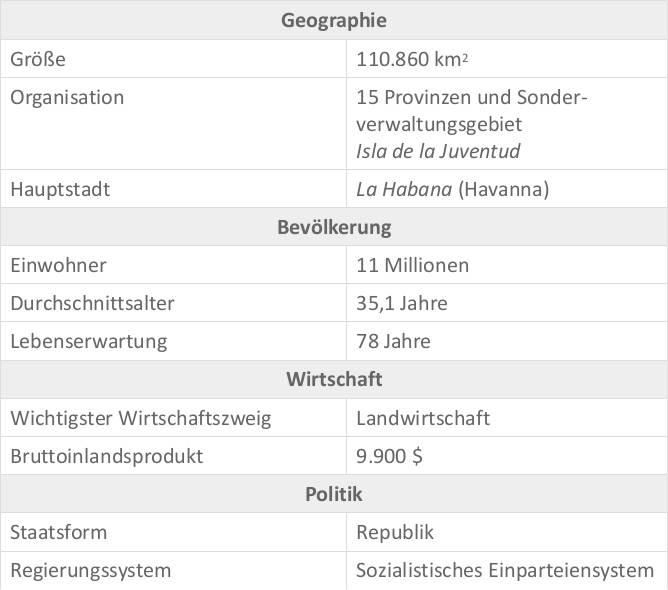Click the Wirtschaft section header

(x=334, y=380)
